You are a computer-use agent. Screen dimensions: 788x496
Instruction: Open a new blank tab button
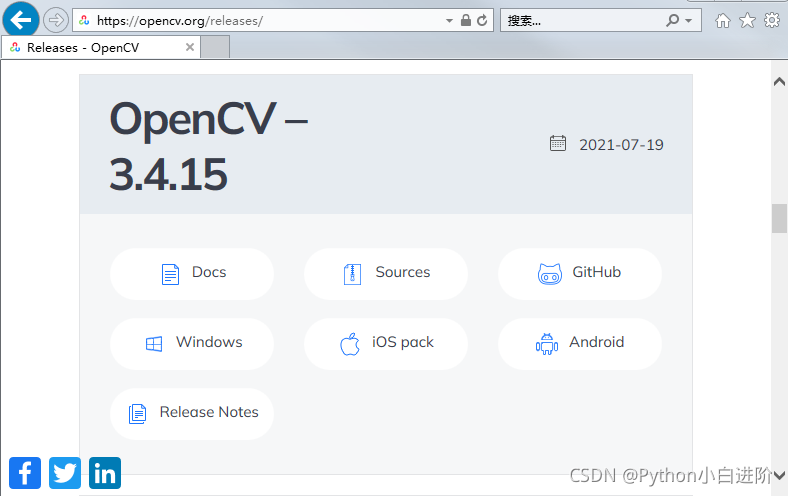point(215,47)
